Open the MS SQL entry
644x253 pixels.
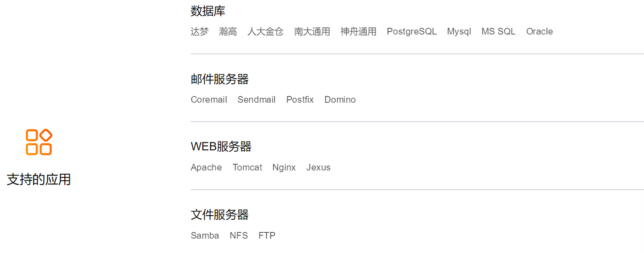point(499,31)
